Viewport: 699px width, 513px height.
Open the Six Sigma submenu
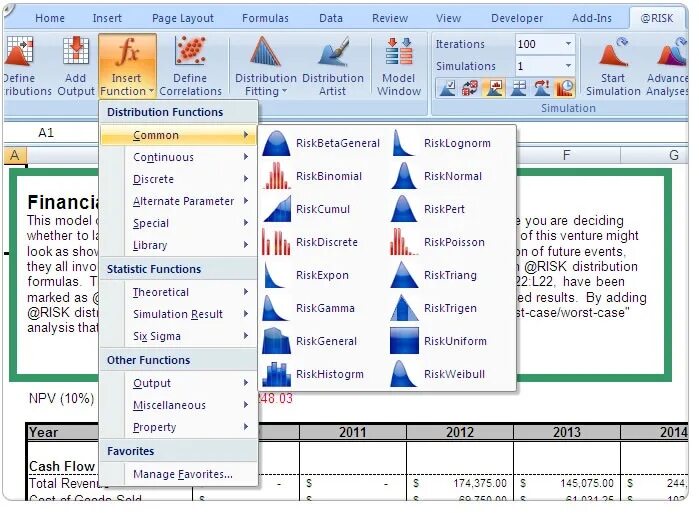click(x=178, y=336)
